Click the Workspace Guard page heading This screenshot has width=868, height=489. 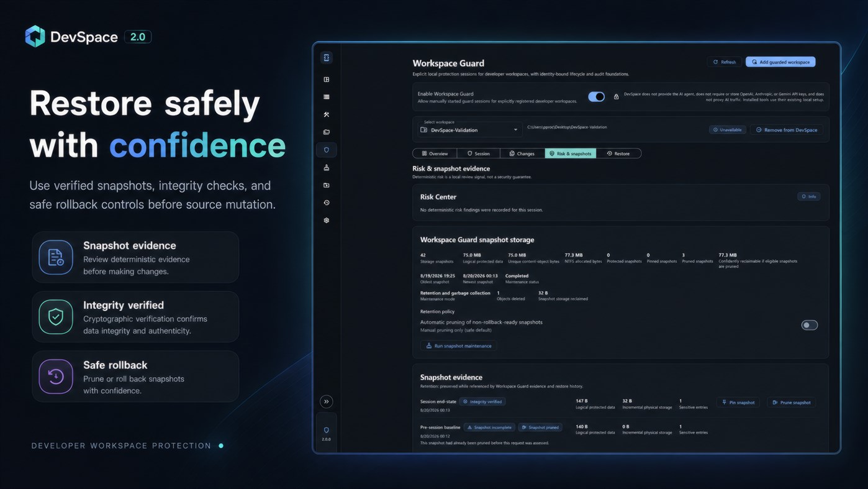pos(448,63)
